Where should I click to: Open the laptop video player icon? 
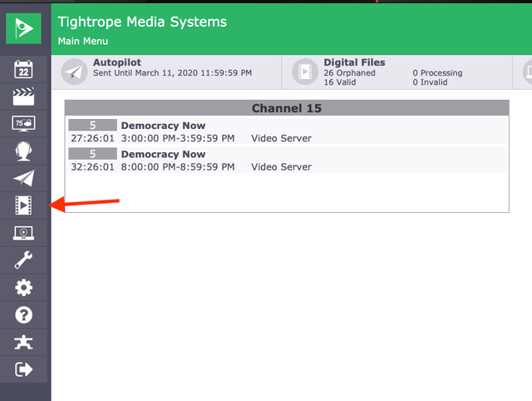pyautogui.click(x=23, y=233)
